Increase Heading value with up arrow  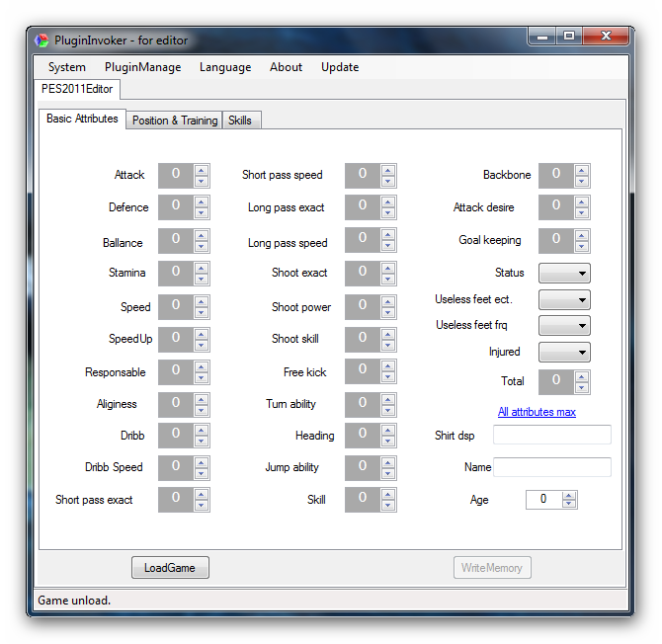pos(388,431)
